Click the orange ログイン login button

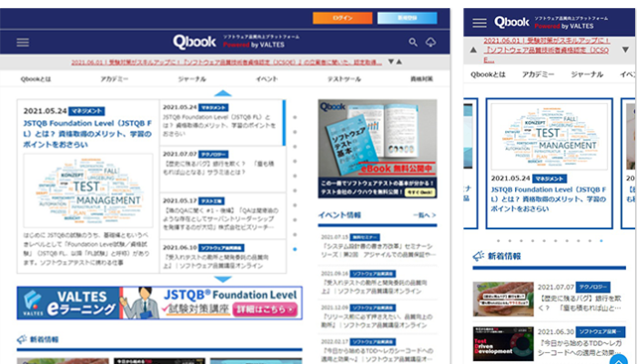342,18
